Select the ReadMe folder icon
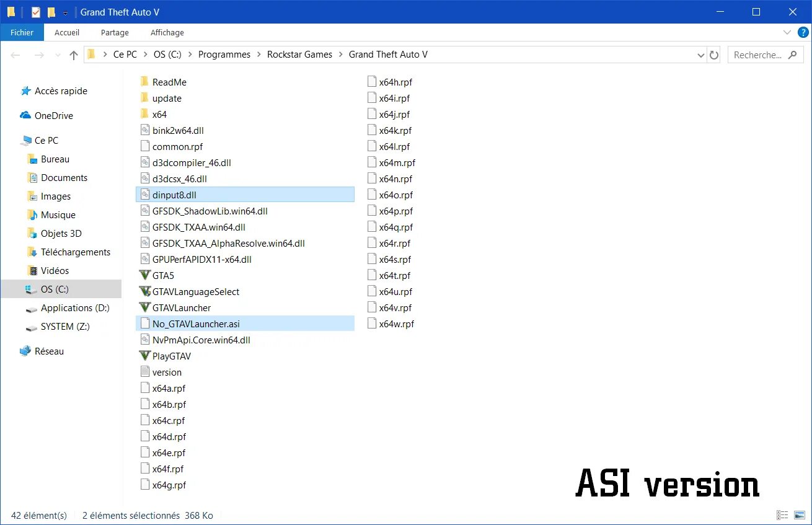The height and width of the screenshot is (525, 812). [144, 82]
